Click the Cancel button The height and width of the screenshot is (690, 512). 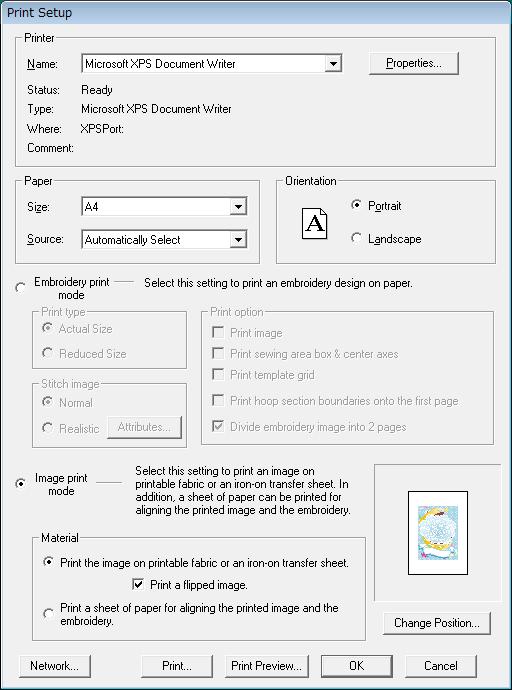440,666
